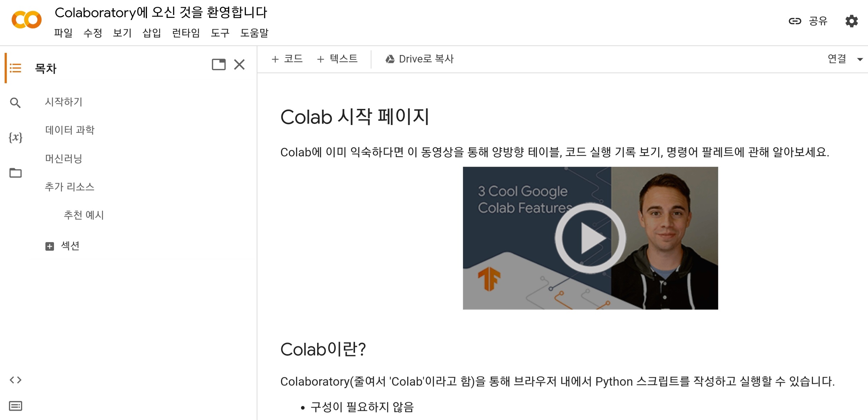Open the 파일 menu
This screenshot has width=868, height=420.
pos(63,33)
